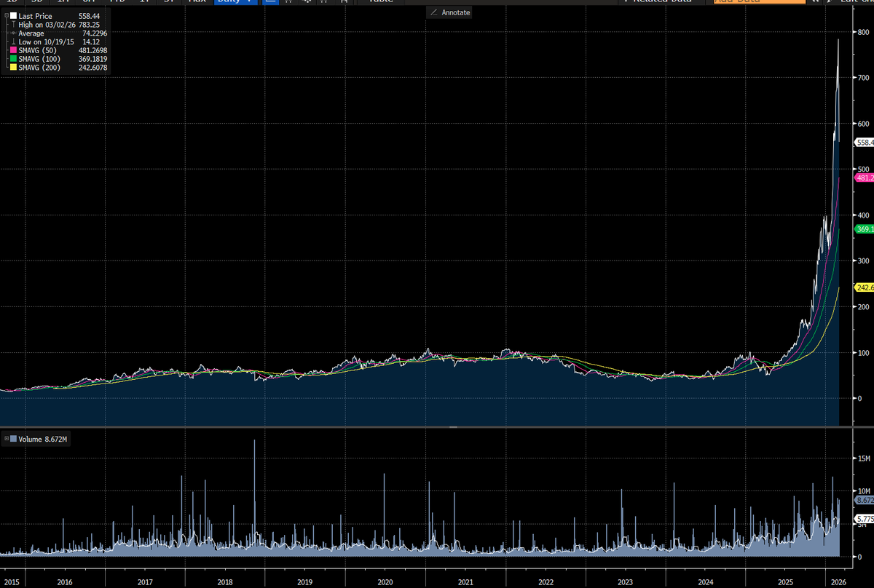Click the 5.775 volume average tag

(865, 520)
